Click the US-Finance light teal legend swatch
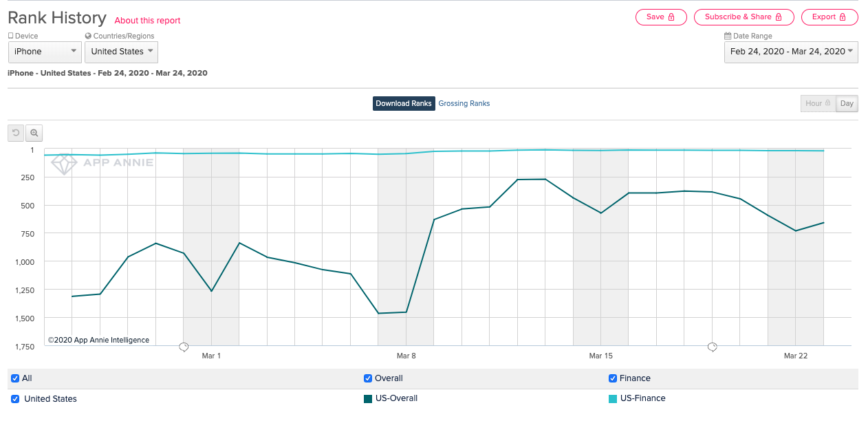868x443 pixels. point(613,398)
